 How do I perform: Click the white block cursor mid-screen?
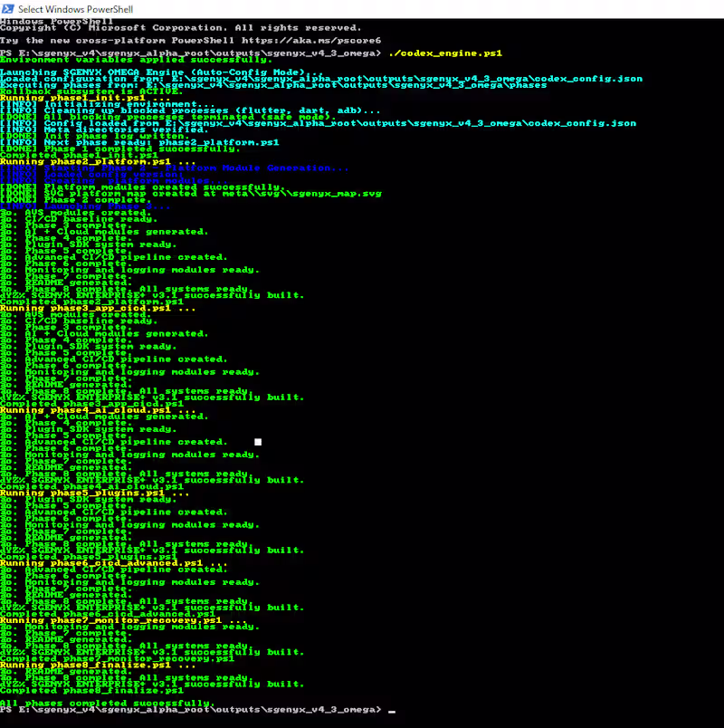coord(258,441)
